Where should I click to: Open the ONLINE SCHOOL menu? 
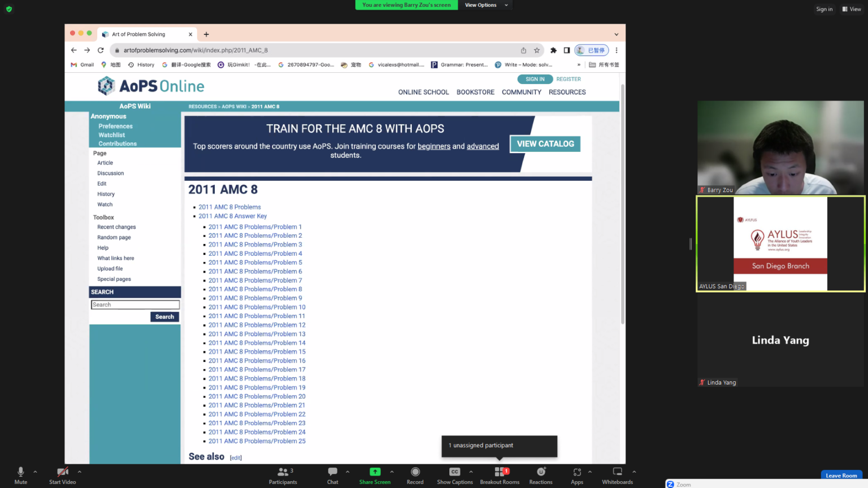(423, 92)
